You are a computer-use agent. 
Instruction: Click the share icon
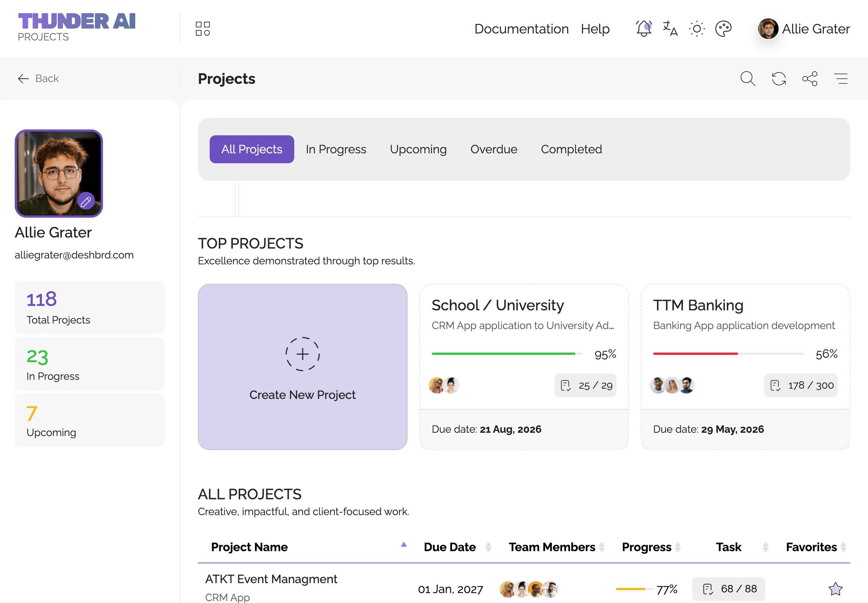pyautogui.click(x=810, y=79)
